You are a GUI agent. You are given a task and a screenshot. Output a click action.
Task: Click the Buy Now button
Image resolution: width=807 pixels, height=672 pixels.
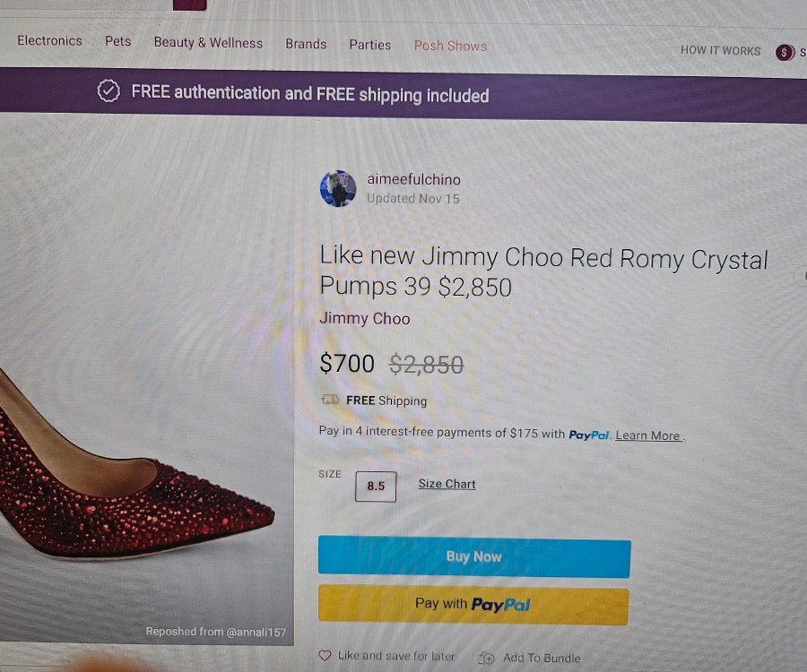tap(474, 557)
